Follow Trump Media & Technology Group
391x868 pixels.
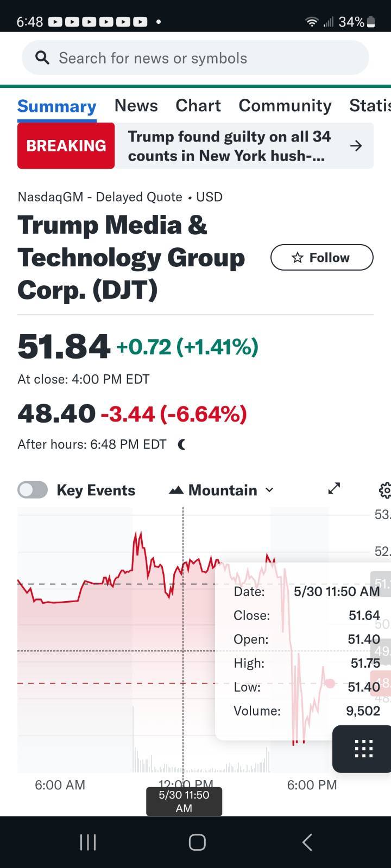pos(322,258)
